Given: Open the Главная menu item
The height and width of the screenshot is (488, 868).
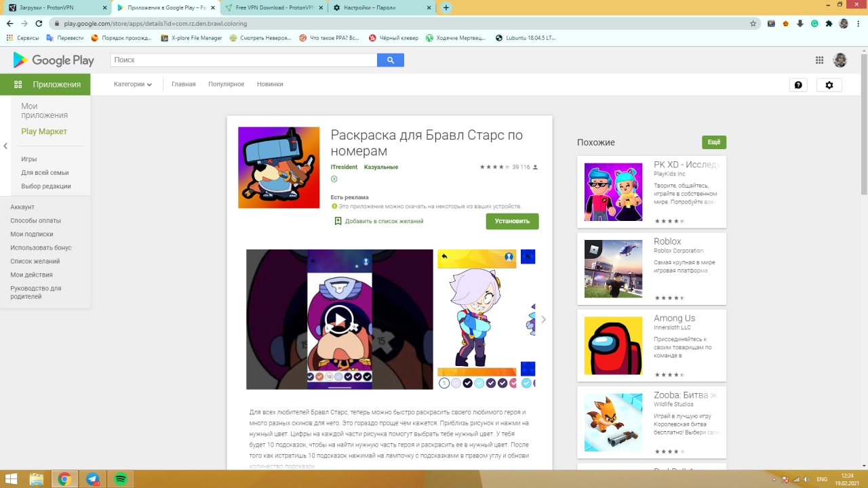Looking at the screenshot, I should point(183,84).
